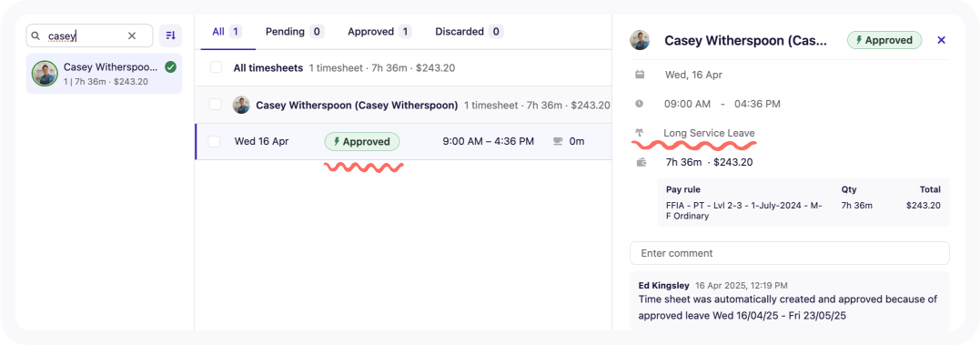Screen dimensions: 980x345
Task: Click the Approved badge in the timesheet row
Action: point(362,141)
